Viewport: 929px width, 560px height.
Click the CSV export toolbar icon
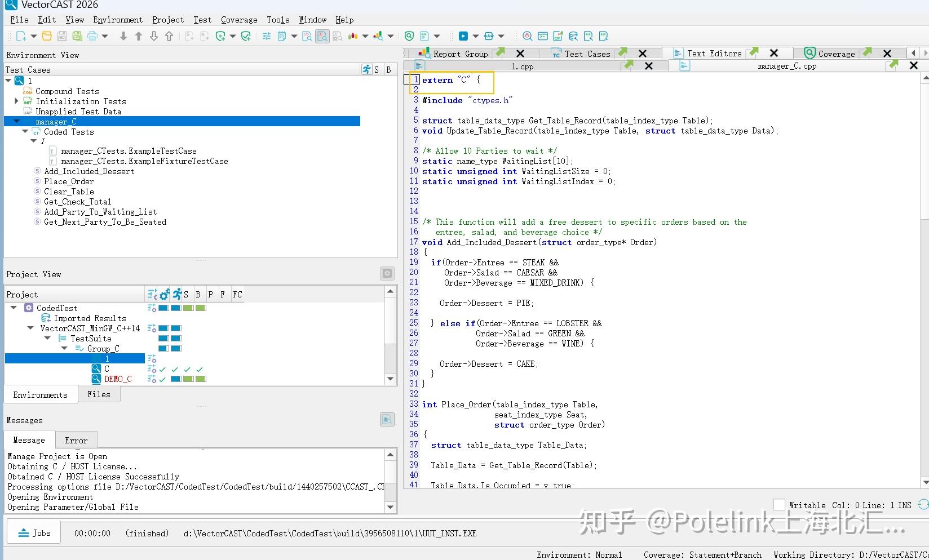point(558,36)
